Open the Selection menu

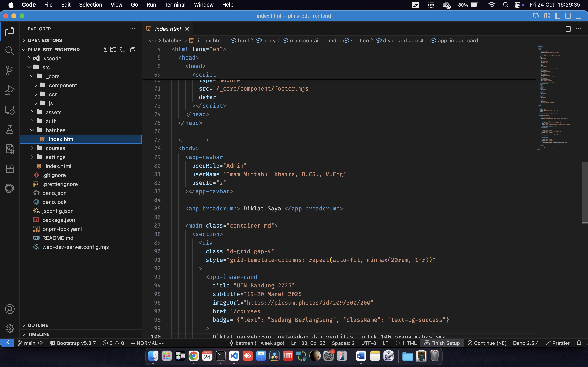coord(90,5)
